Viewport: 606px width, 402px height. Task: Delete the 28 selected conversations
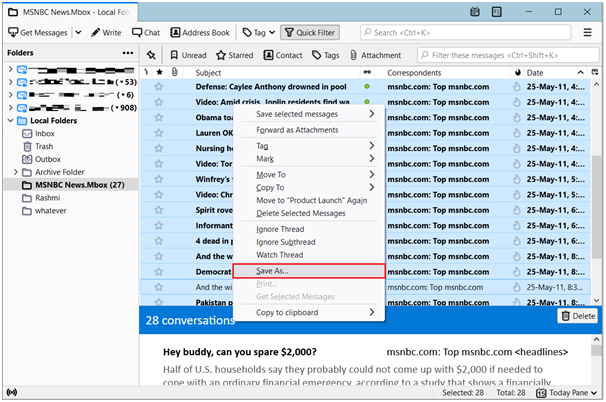[x=578, y=316]
